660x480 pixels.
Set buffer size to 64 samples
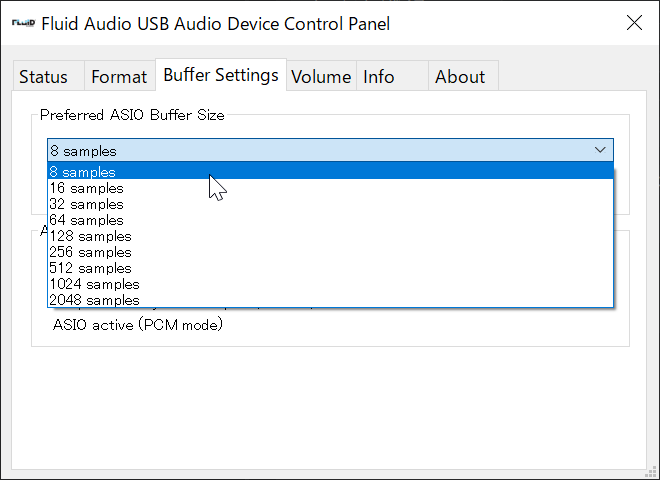[x=330, y=220]
